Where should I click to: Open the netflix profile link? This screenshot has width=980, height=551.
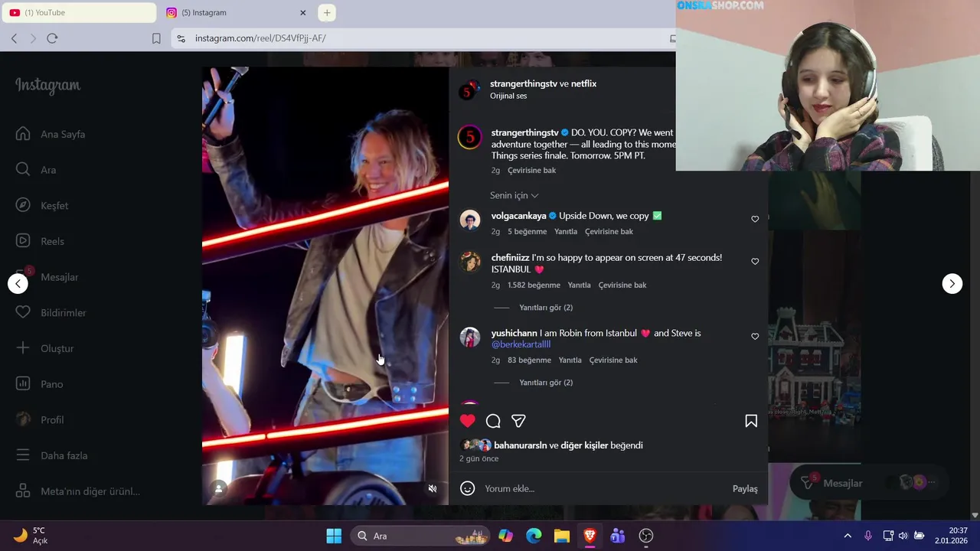[583, 83]
